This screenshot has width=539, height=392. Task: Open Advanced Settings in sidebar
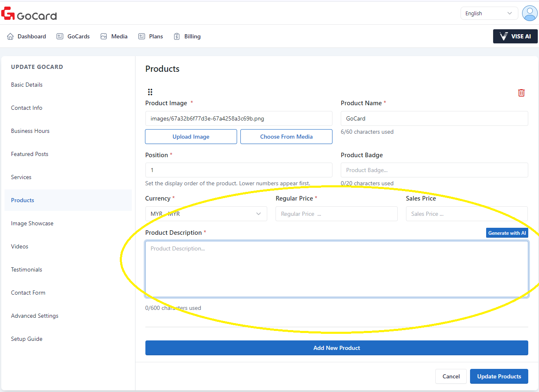(35, 316)
